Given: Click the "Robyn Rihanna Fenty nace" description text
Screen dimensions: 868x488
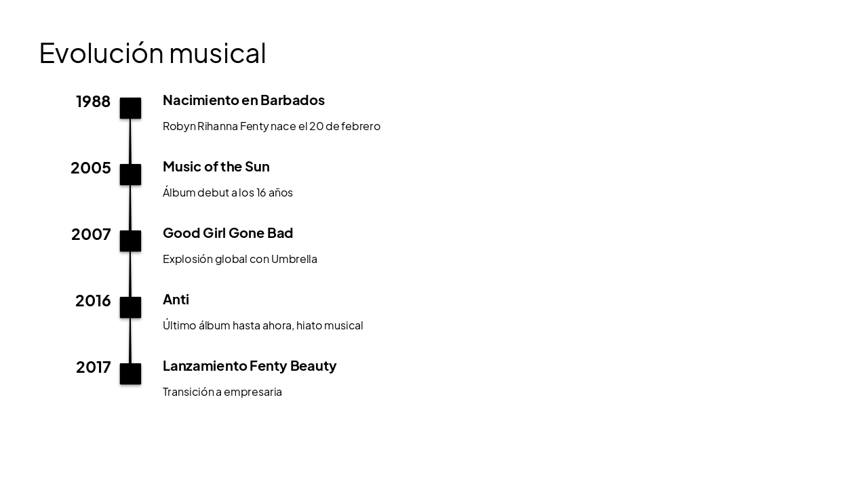Looking at the screenshot, I should [271, 126].
